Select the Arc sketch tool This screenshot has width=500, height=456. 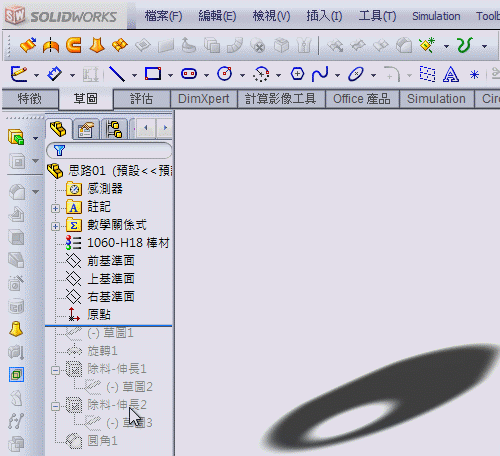click(x=261, y=74)
